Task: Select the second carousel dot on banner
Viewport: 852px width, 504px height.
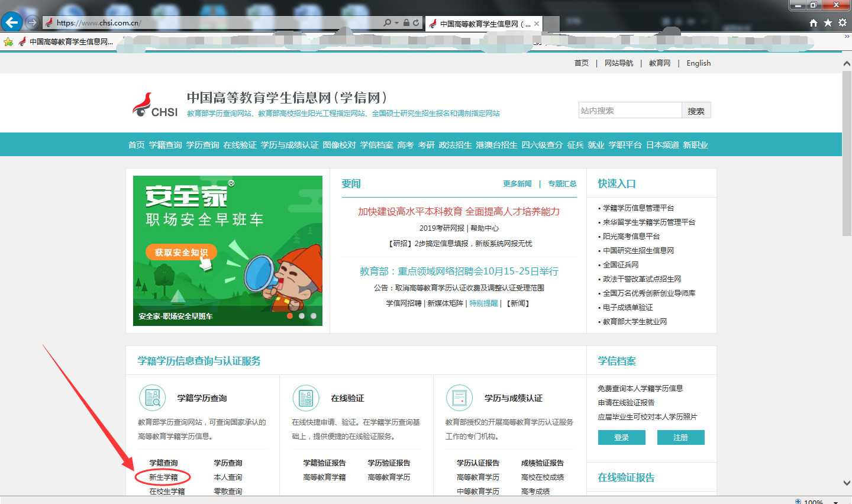Action: click(302, 316)
